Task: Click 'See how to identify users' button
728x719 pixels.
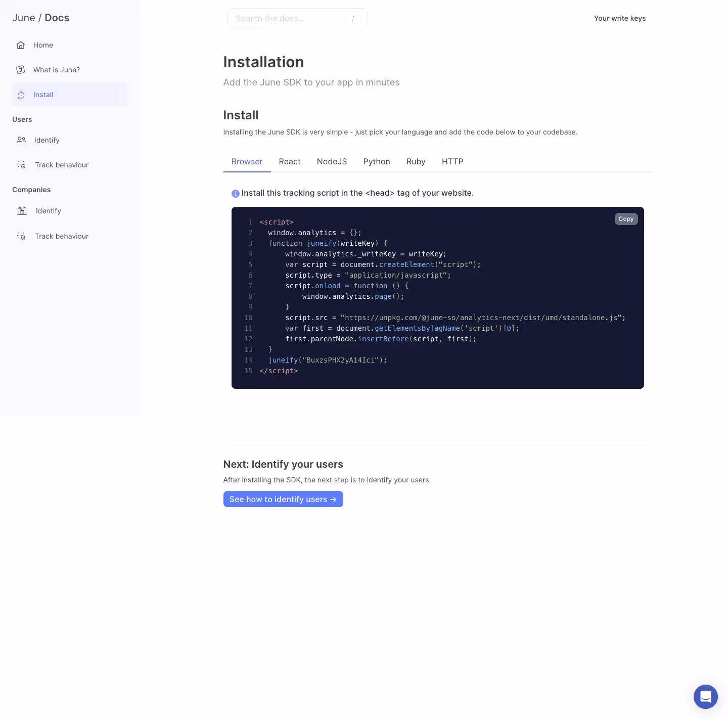Action: point(283,499)
